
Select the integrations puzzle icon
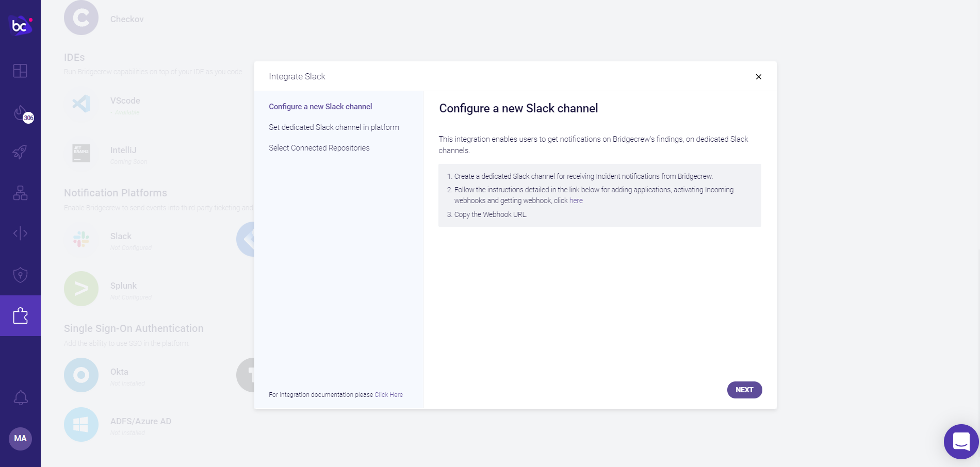point(20,315)
